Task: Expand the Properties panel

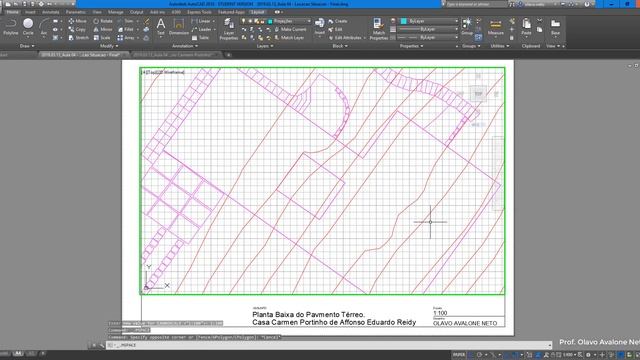Action: 411,46
